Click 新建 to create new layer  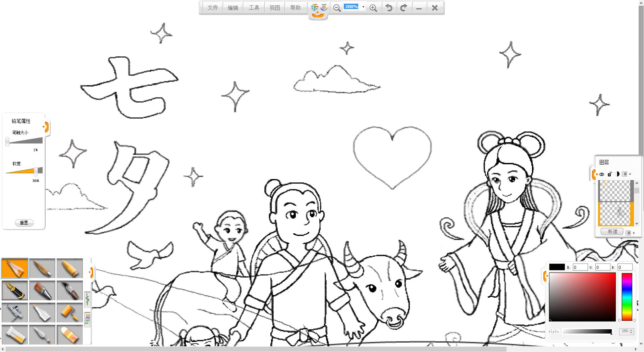(x=612, y=232)
